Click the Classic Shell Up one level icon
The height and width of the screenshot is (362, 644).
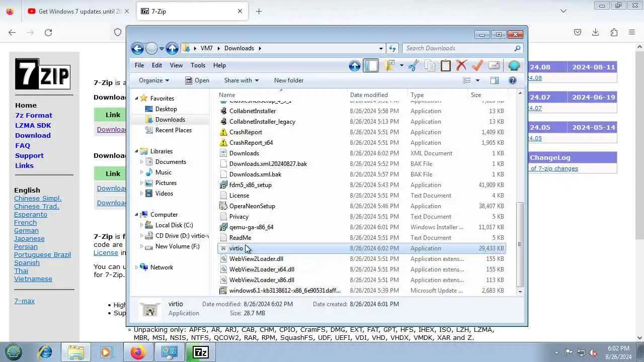click(355, 65)
